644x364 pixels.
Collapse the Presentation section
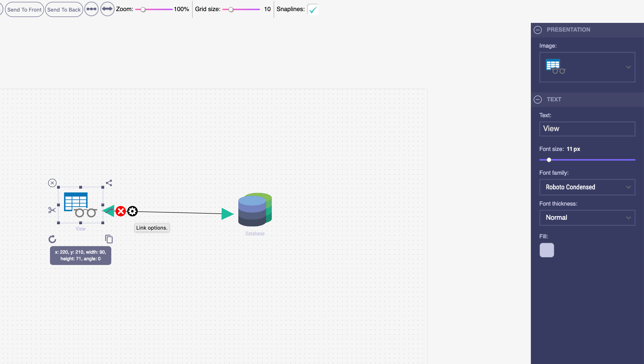[x=538, y=30]
